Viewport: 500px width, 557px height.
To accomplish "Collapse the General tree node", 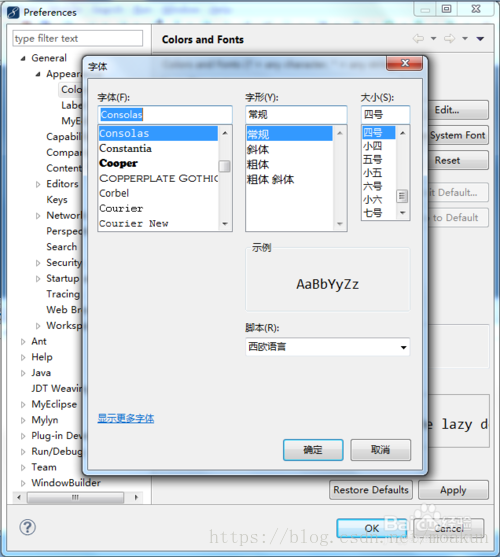I will (23, 58).
